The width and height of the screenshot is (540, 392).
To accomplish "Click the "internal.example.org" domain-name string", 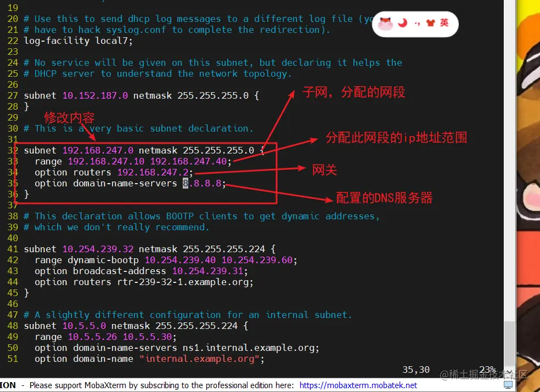I will pyautogui.click(x=200, y=359).
